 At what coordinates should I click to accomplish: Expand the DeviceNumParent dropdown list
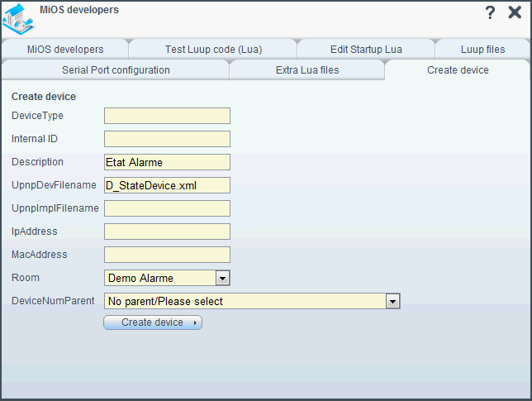(252, 301)
